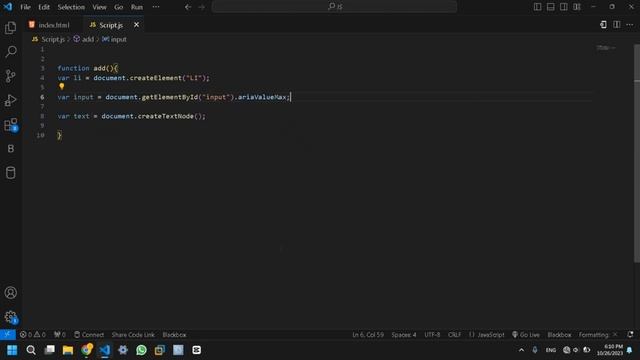640x360 pixels.
Task: Click "ariaValueMax" in line 6
Action: pyautogui.click(x=262, y=97)
